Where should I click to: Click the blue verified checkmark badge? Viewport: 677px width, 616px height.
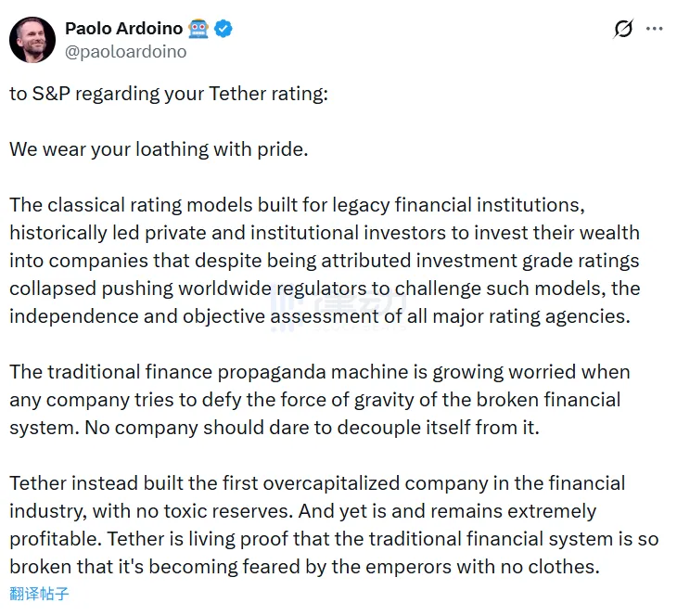224,29
